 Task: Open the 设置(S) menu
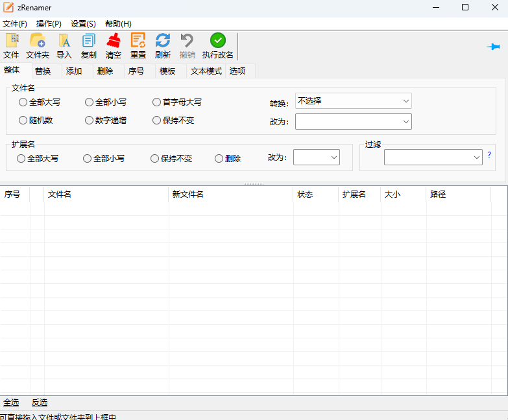[x=83, y=24]
